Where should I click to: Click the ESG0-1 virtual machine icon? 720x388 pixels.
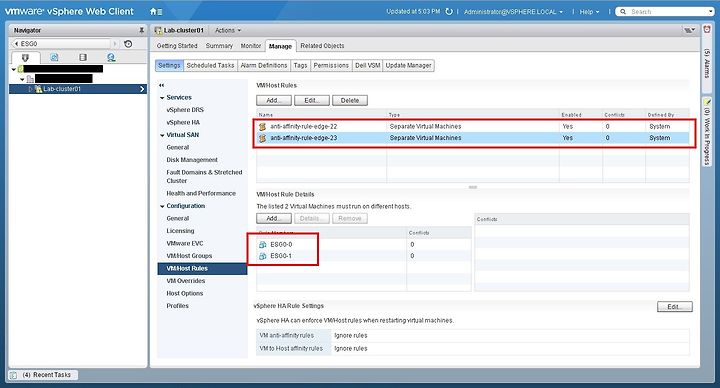pos(263,256)
